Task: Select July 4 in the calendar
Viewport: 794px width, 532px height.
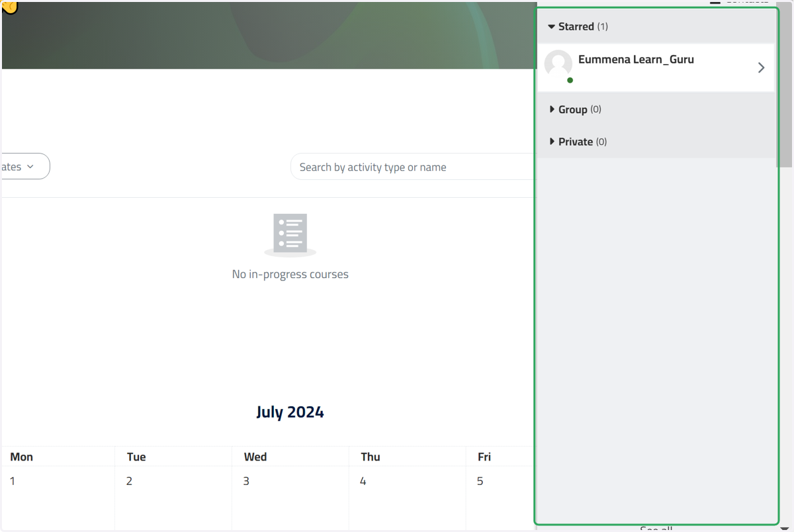Action: 363,481
